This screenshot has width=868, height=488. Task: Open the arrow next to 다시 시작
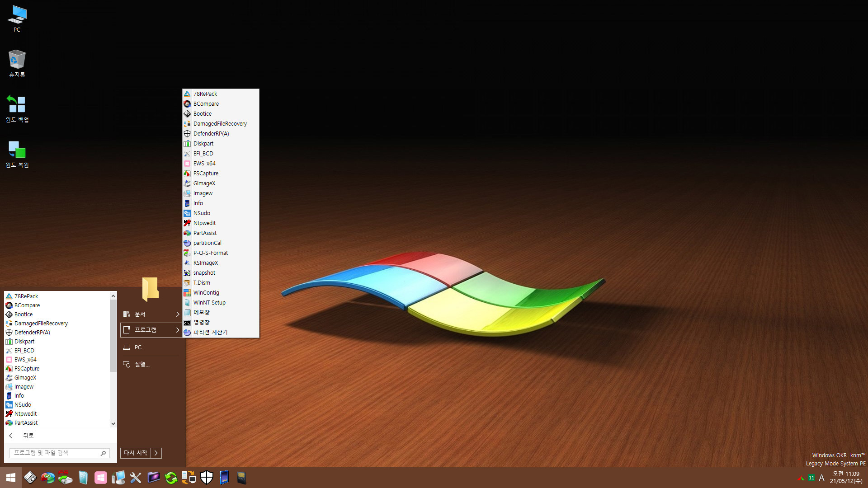(x=156, y=453)
